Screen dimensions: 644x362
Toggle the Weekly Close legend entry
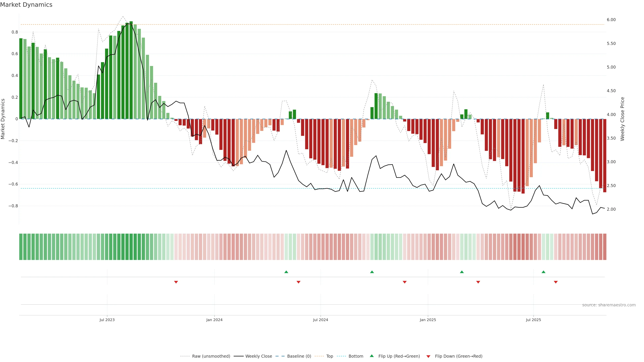tap(258, 356)
